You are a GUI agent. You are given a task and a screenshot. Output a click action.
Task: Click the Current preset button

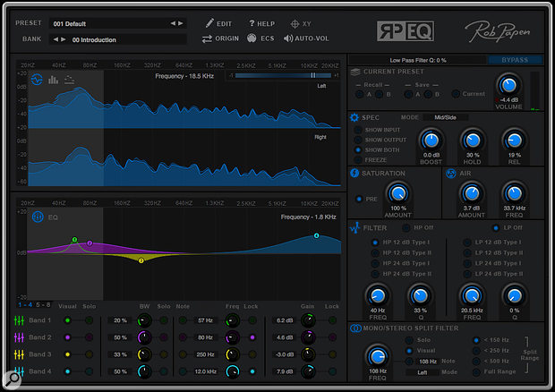[x=456, y=94]
